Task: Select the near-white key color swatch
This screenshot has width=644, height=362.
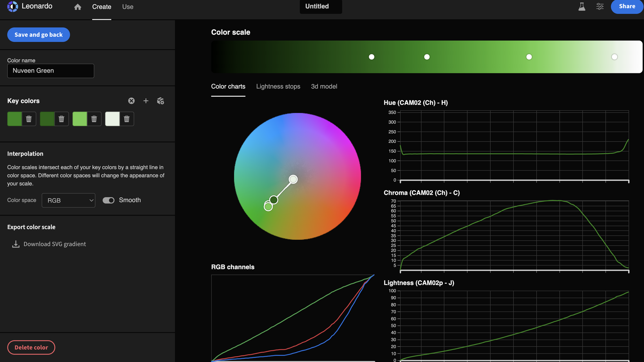Action: 112,119
